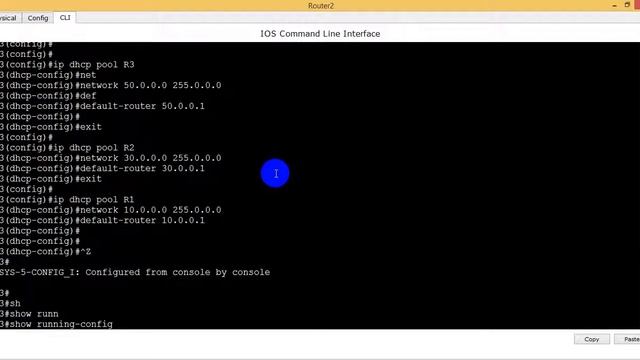Minimize the Router2 window

tap(614, 5)
